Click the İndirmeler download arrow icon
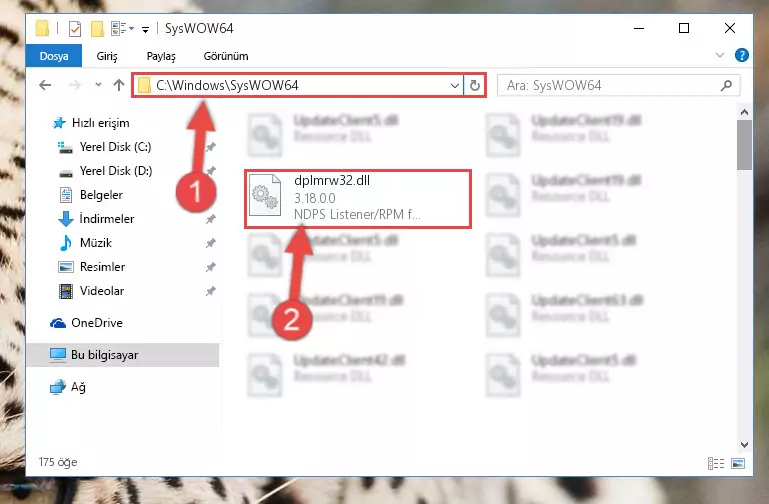Image resolution: width=769 pixels, height=504 pixels. (x=65, y=219)
